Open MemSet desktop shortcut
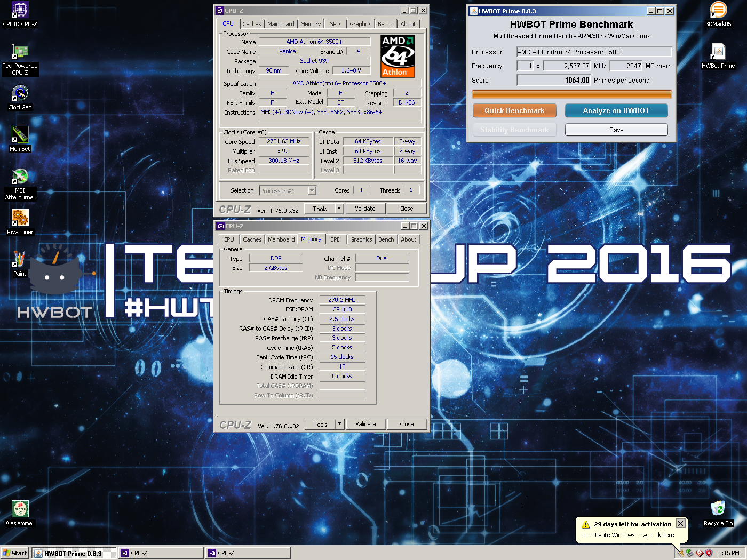This screenshot has height=560, width=747. 20,139
